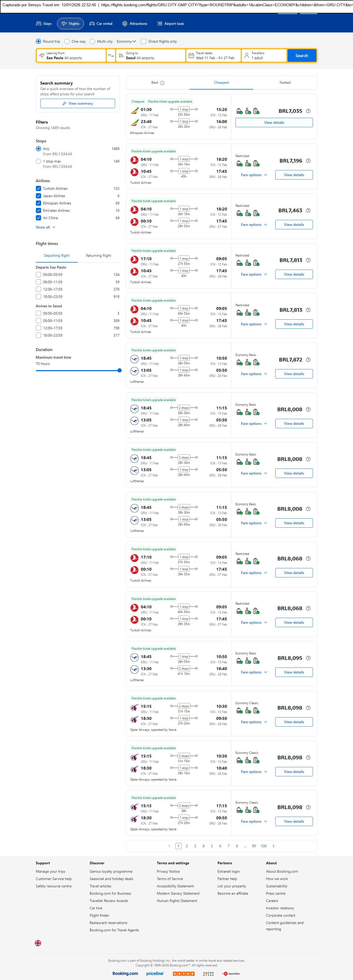The image size is (353, 980).
Task: Switch to the Fastest results tab
Action: (x=285, y=82)
